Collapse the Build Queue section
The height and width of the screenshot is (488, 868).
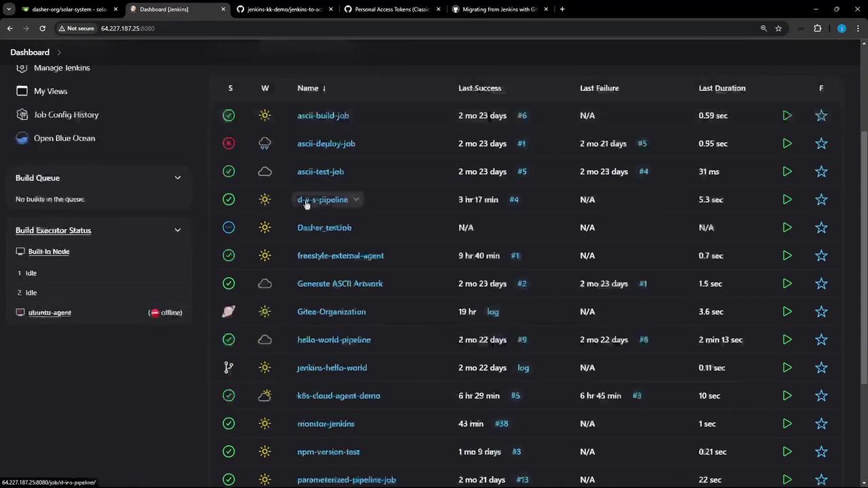(178, 178)
